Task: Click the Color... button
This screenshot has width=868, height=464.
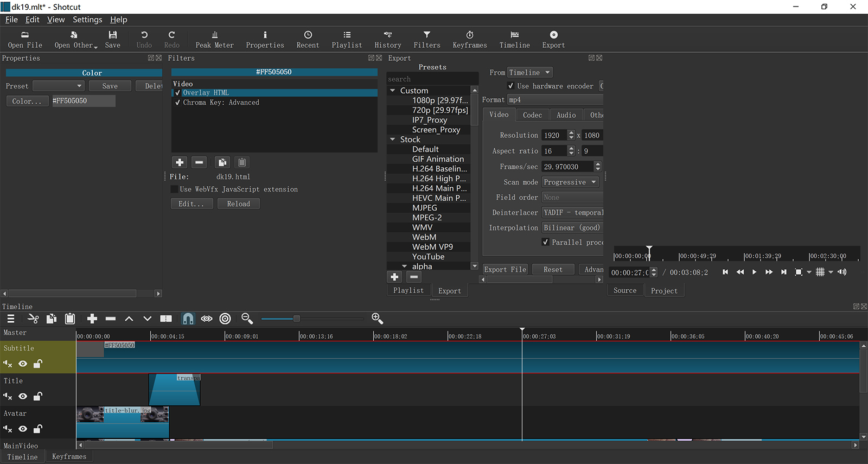Action: [x=27, y=101]
